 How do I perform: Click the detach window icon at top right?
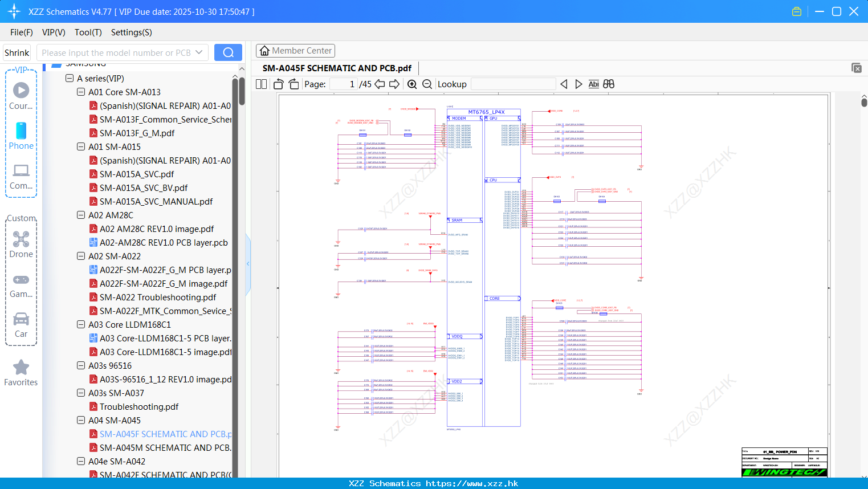857,68
